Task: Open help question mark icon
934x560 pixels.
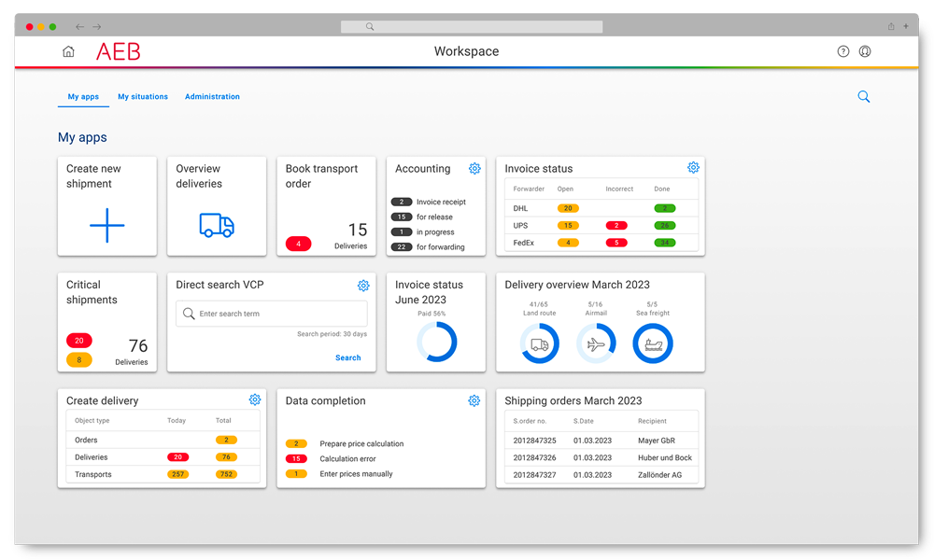Action: pos(842,51)
